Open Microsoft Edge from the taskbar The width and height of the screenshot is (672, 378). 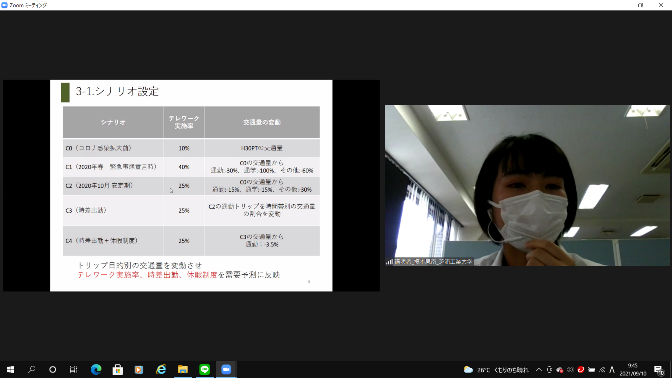click(96, 369)
